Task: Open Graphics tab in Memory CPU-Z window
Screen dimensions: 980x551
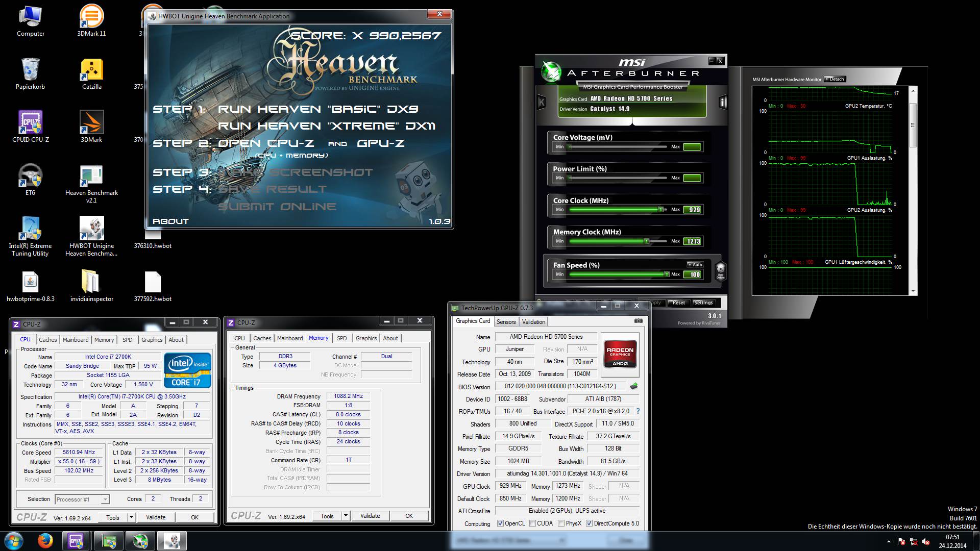Action: click(x=366, y=338)
